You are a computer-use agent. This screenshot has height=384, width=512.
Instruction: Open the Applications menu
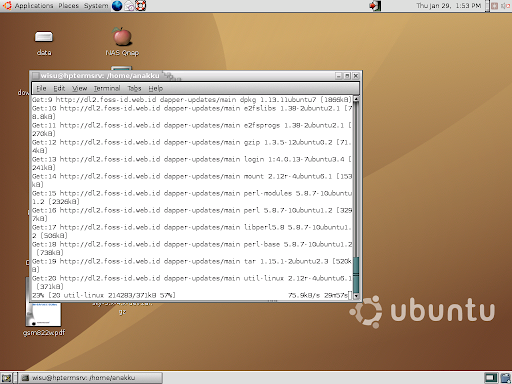click(x=34, y=6)
